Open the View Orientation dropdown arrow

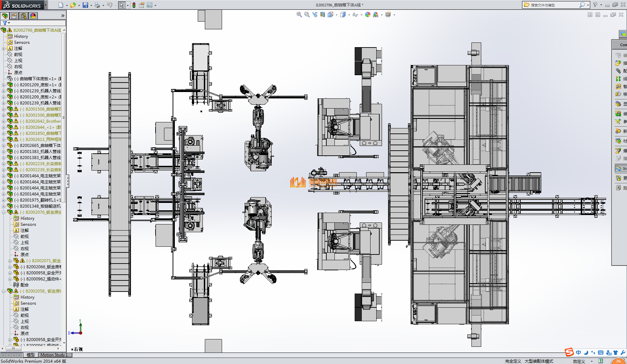(x=336, y=15)
